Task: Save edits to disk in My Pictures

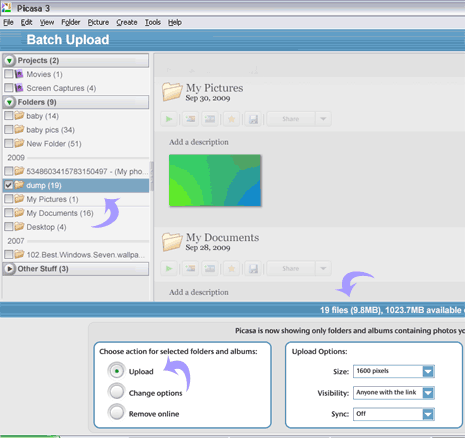Action: tap(253, 119)
